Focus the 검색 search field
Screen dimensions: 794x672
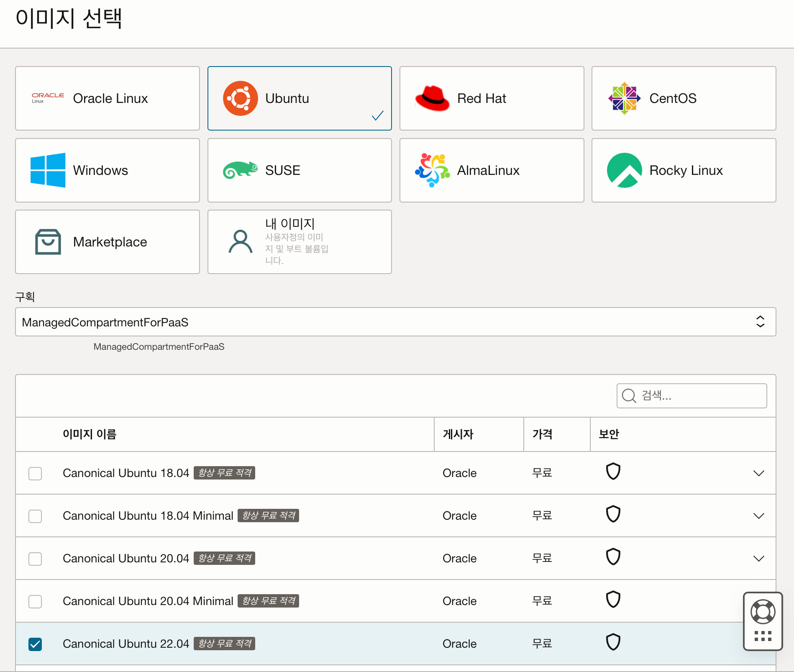click(x=692, y=395)
